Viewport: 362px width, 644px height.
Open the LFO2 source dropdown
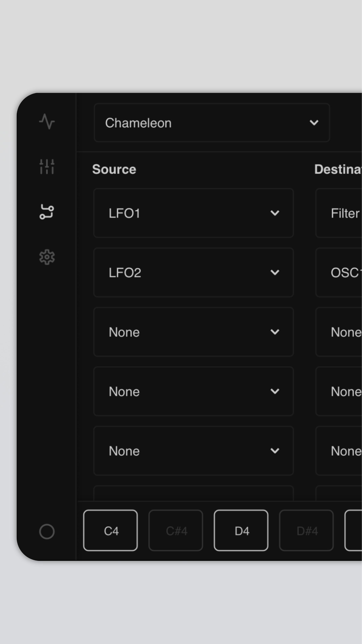tap(193, 273)
